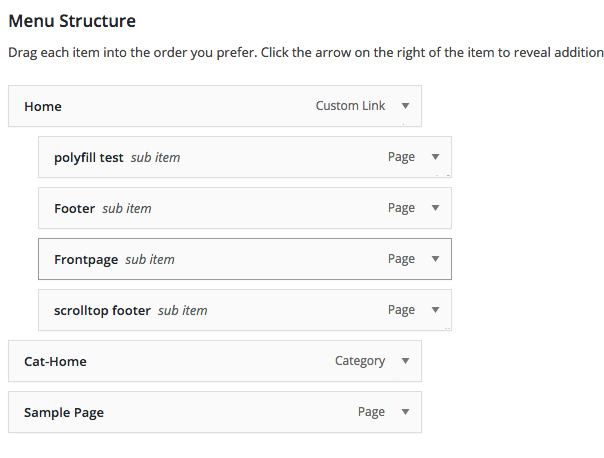Screen dimensions: 604x458
Task: Expand the Cat-Home category arrow
Action: (x=405, y=361)
